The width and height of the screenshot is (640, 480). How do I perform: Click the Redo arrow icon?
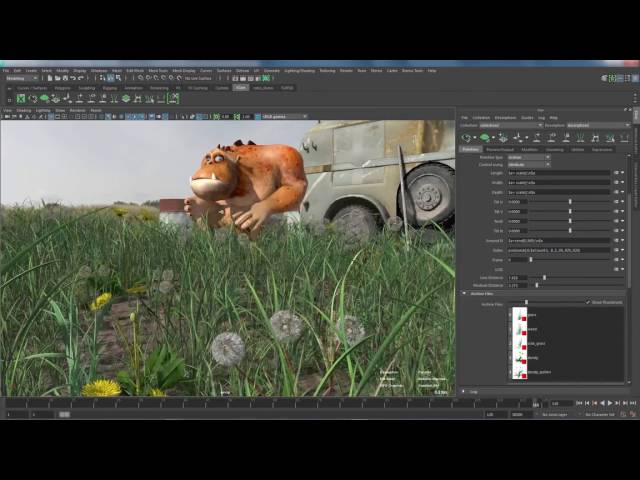tap(81, 78)
